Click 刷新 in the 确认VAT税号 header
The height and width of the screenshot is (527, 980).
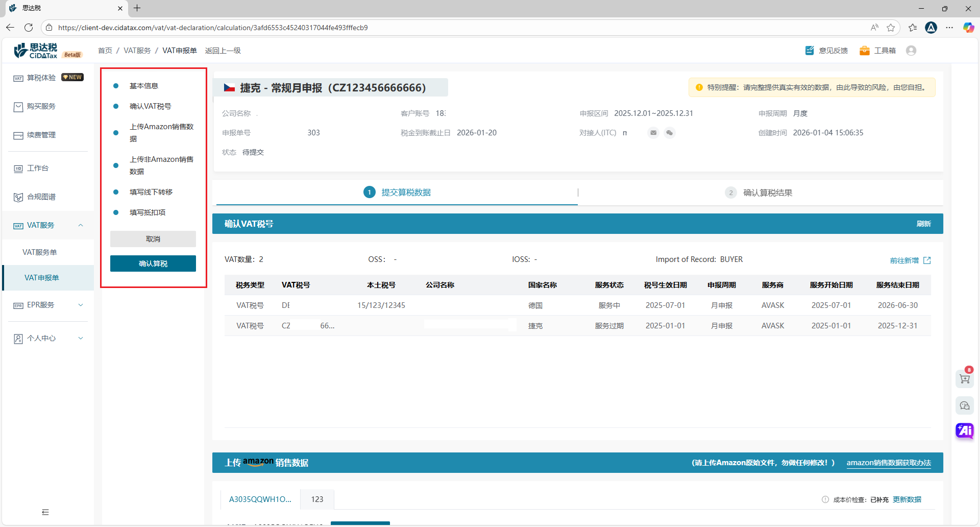[923, 224]
